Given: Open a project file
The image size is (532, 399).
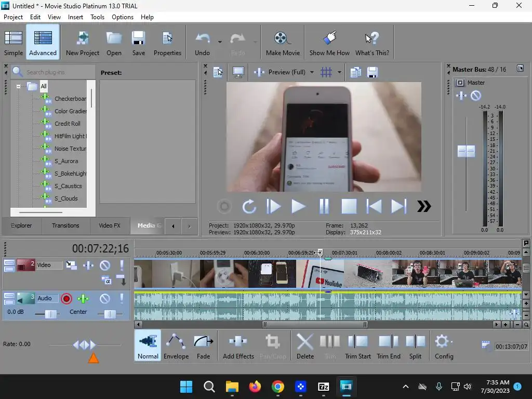Looking at the screenshot, I should [x=114, y=43].
